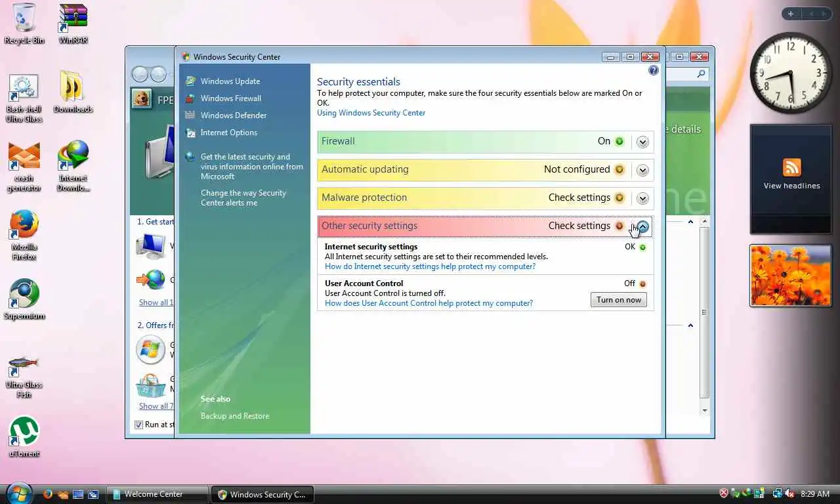840x504 pixels.
Task: Expand the Firewall section chevron
Action: [642, 142]
